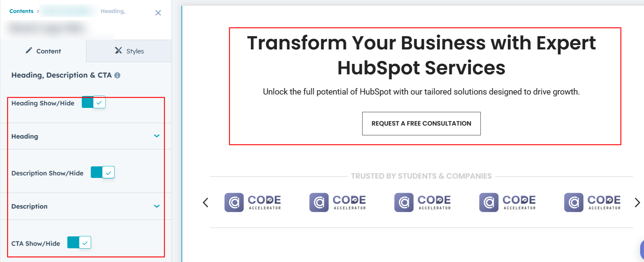Open the Contents breadcrumb link
The image size is (644, 262).
21,11
